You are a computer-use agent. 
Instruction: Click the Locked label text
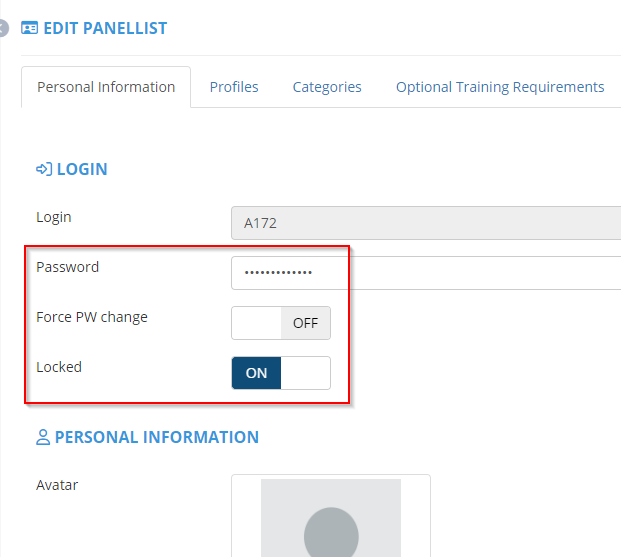[59, 367]
